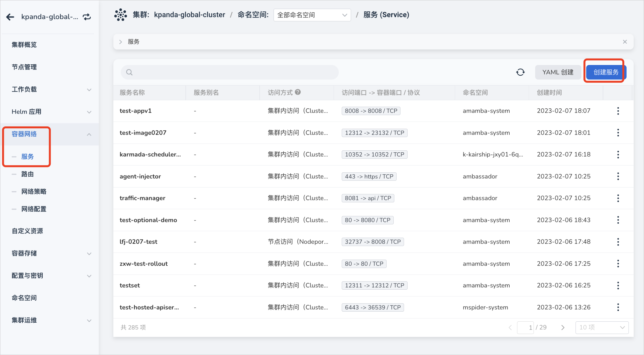The image size is (644, 355).
Task: Click the 32737 -> 8008 / TCP port tag
Action: 373,242
